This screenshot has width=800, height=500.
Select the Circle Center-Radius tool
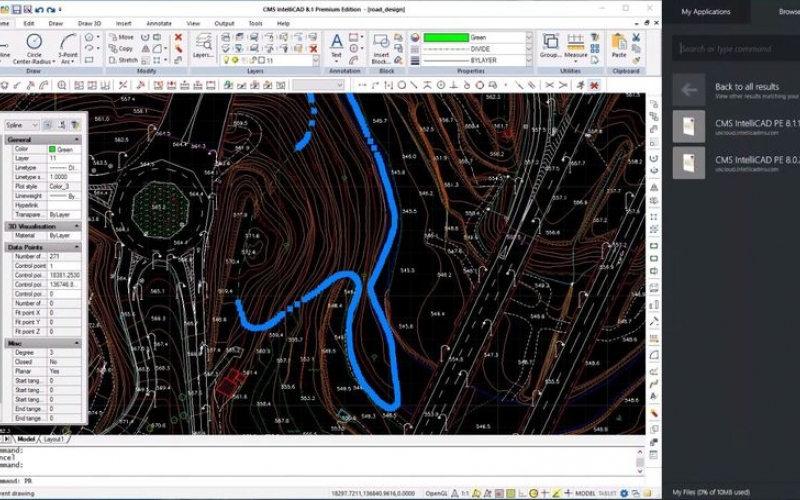(34, 44)
